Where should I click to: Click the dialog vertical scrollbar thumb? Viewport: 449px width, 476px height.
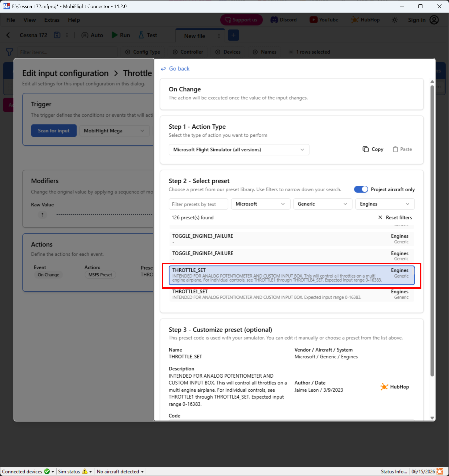click(432, 230)
